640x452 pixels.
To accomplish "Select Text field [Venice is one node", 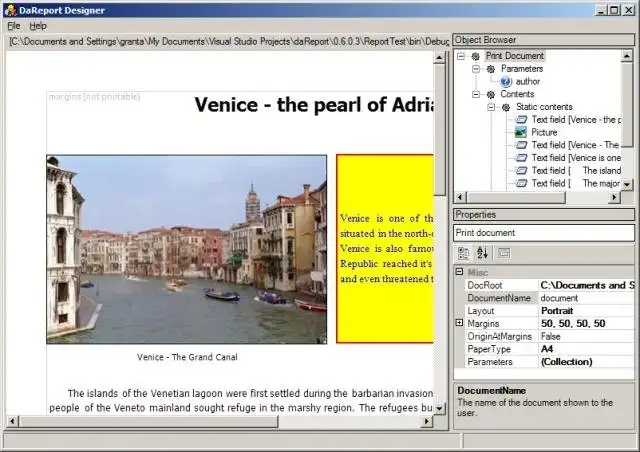I will point(576,158).
